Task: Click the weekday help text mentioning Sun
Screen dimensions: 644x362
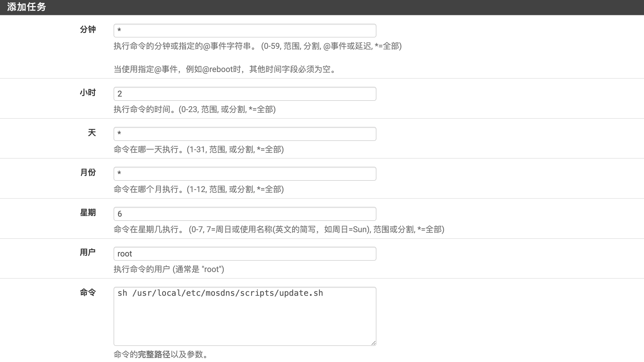Action: (x=279, y=229)
